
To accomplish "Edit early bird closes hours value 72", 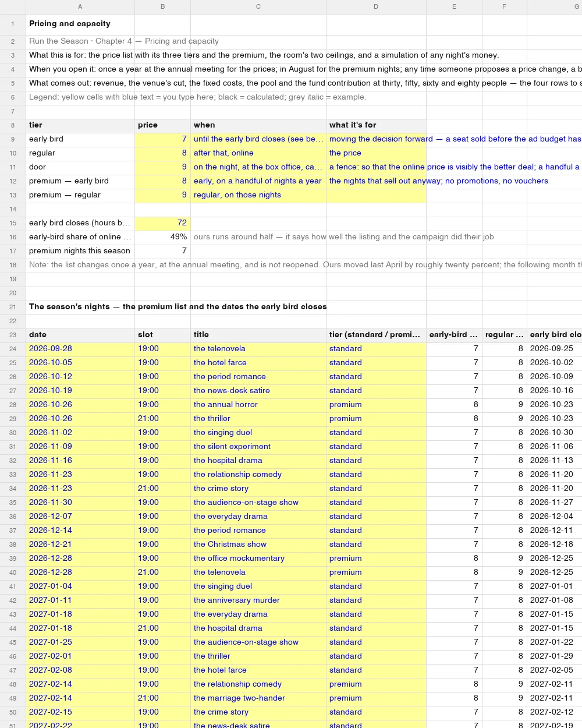I will tap(163, 223).
